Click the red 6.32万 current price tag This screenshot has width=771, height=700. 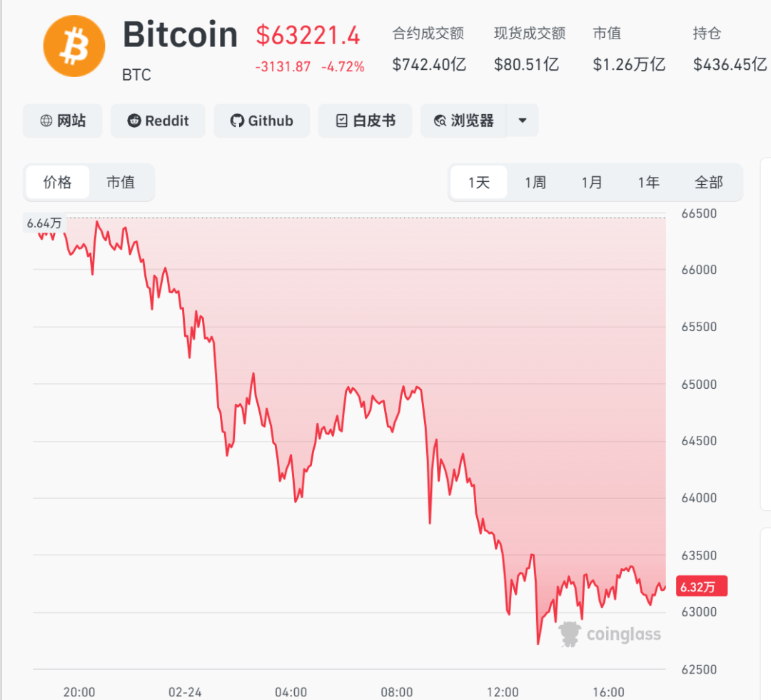click(x=701, y=586)
